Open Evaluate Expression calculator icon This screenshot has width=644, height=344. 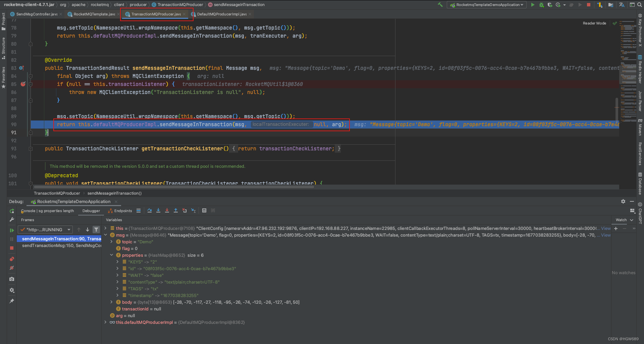coord(204,210)
